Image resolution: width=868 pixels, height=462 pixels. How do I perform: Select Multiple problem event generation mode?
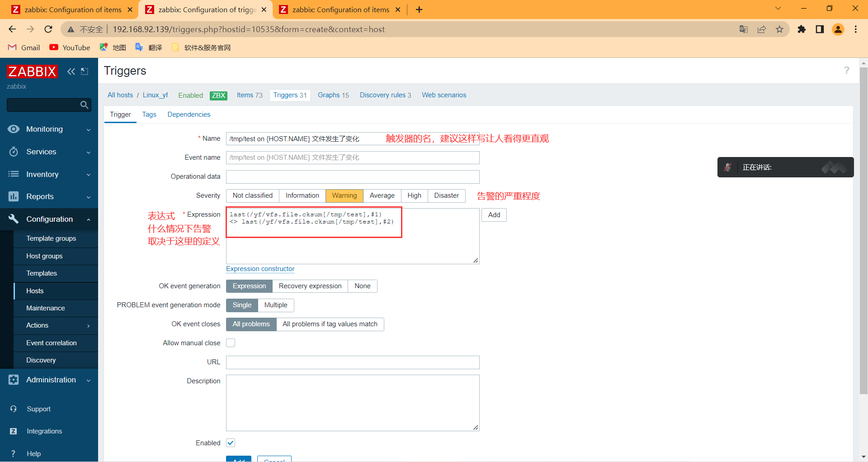coord(276,305)
